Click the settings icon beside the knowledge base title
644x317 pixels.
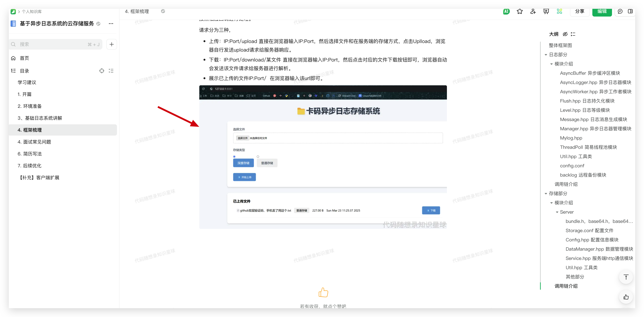pos(98,24)
